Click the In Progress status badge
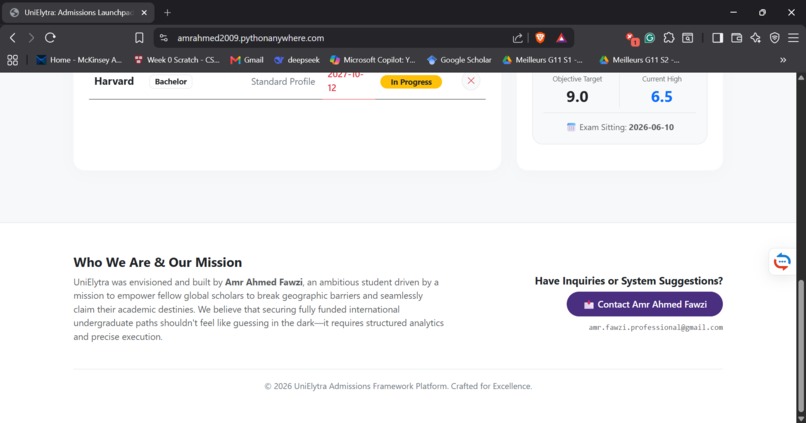Viewport: 806px width, 423px height. (411, 82)
